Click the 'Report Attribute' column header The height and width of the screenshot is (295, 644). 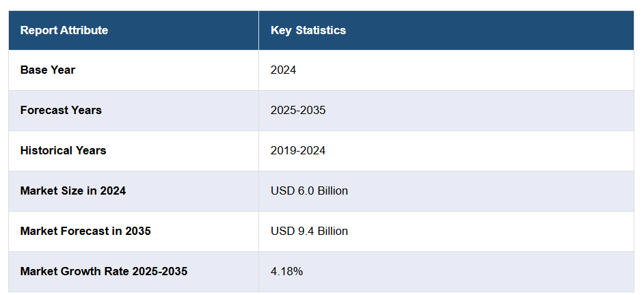pyautogui.click(x=64, y=30)
